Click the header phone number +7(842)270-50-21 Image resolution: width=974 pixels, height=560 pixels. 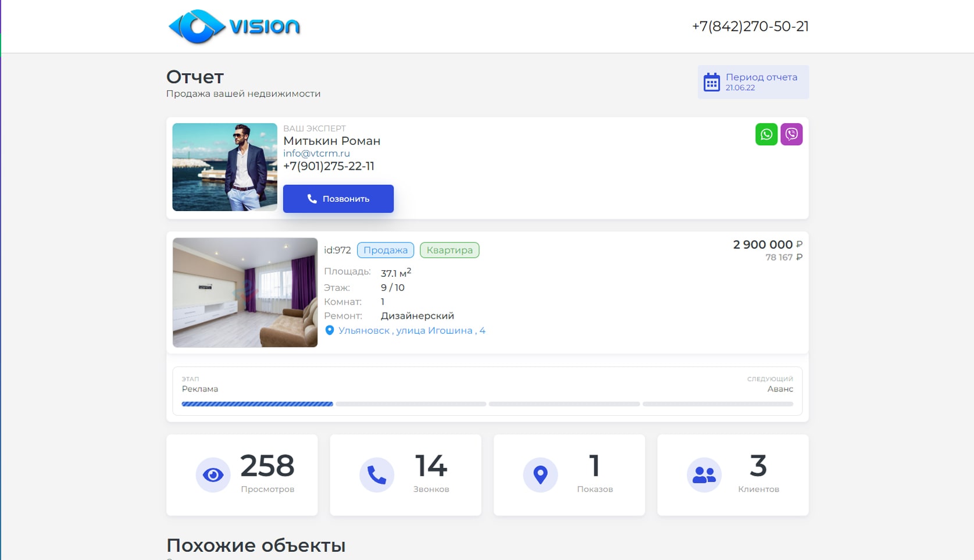pyautogui.click(x=750, y=27)
